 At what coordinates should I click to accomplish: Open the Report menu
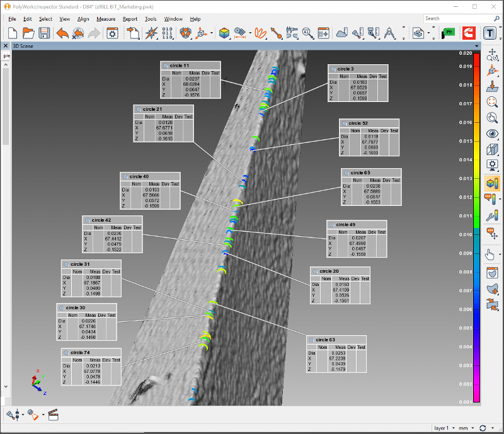[130, 19]
